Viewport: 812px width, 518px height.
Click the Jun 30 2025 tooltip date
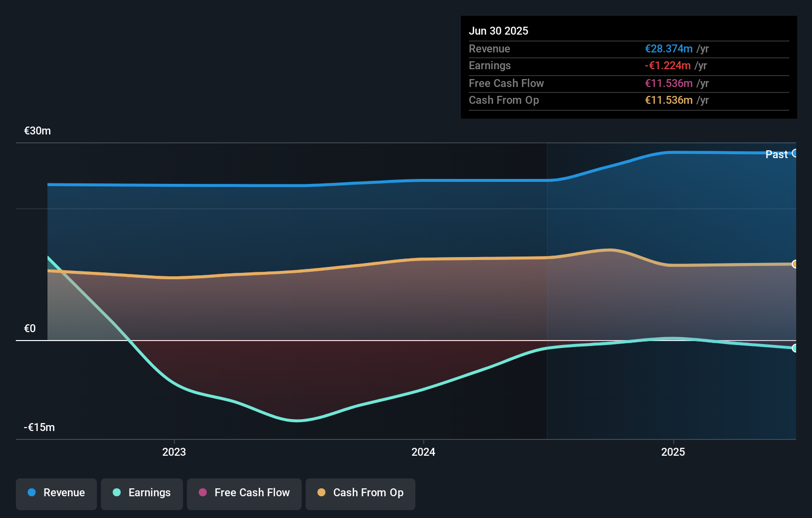tap(498, 31)
